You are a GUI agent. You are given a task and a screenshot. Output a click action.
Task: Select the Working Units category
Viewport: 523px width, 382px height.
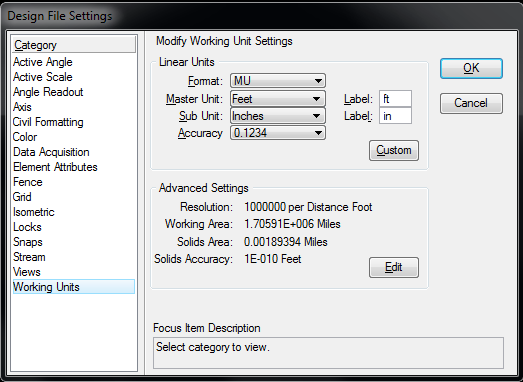click(x=74, y=287)
